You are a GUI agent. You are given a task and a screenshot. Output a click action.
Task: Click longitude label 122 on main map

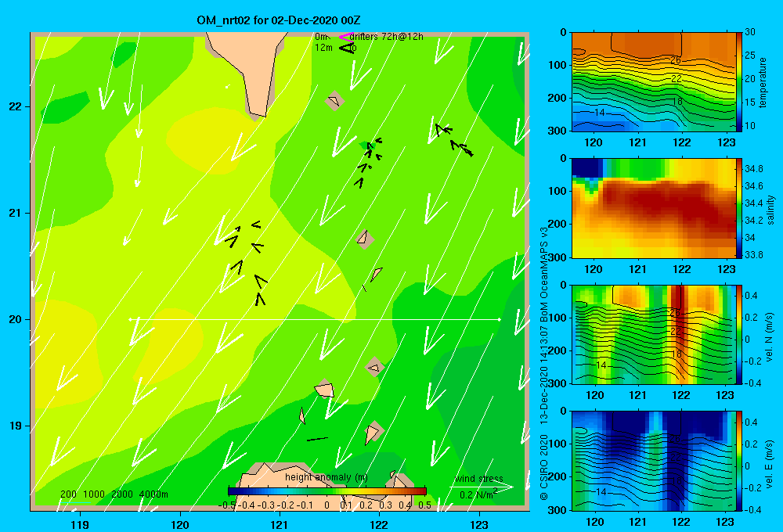[x=379, y=524]
